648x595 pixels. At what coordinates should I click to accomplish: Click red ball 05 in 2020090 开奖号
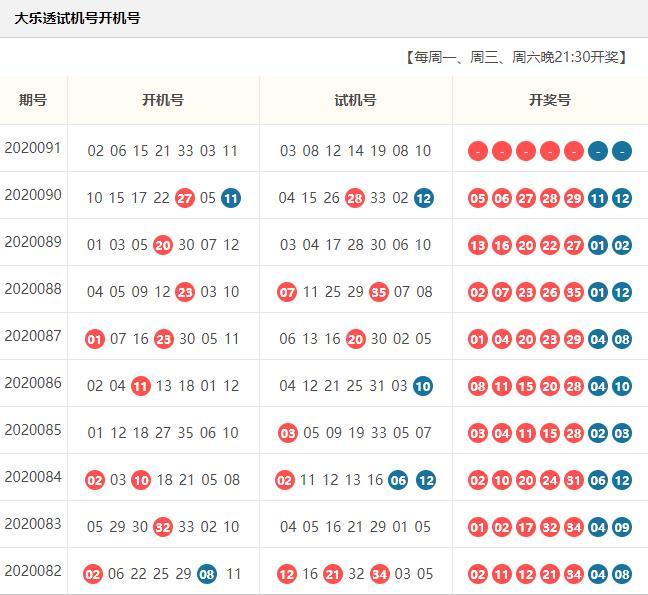click(x=478, y=199)
